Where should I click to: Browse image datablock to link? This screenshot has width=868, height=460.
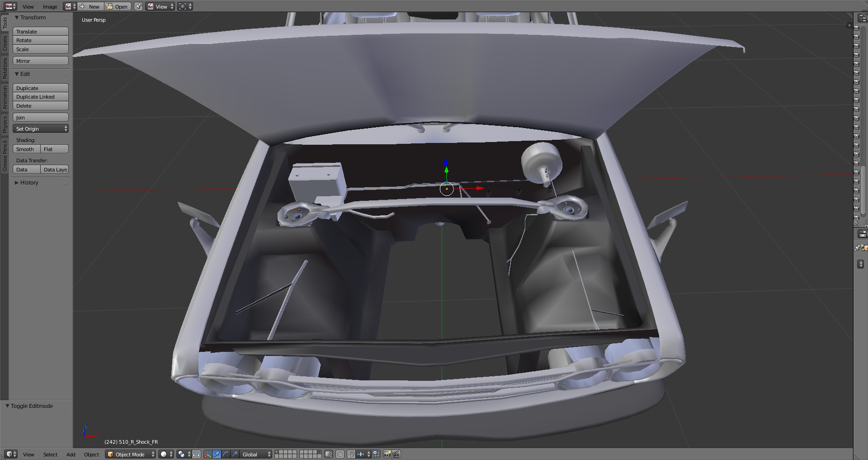click(70, 6)
